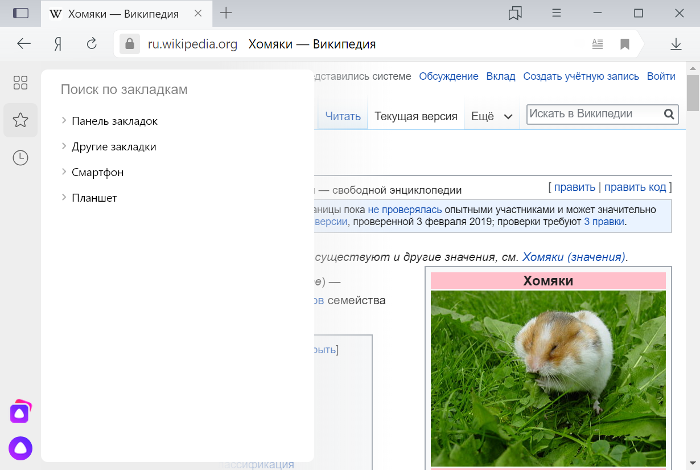
Task: Enable reader mode icon in address bar
Action: [x=597, y=44]
